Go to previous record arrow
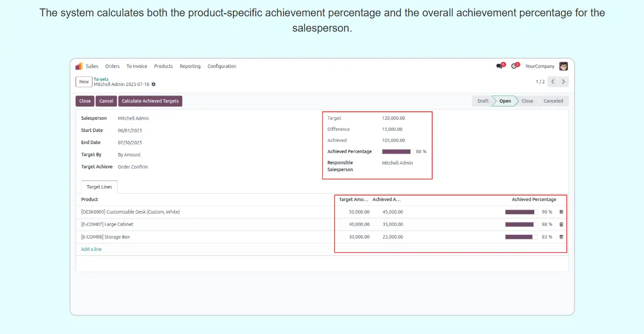Screen dimensions: 644x334 tap(553, 82)
